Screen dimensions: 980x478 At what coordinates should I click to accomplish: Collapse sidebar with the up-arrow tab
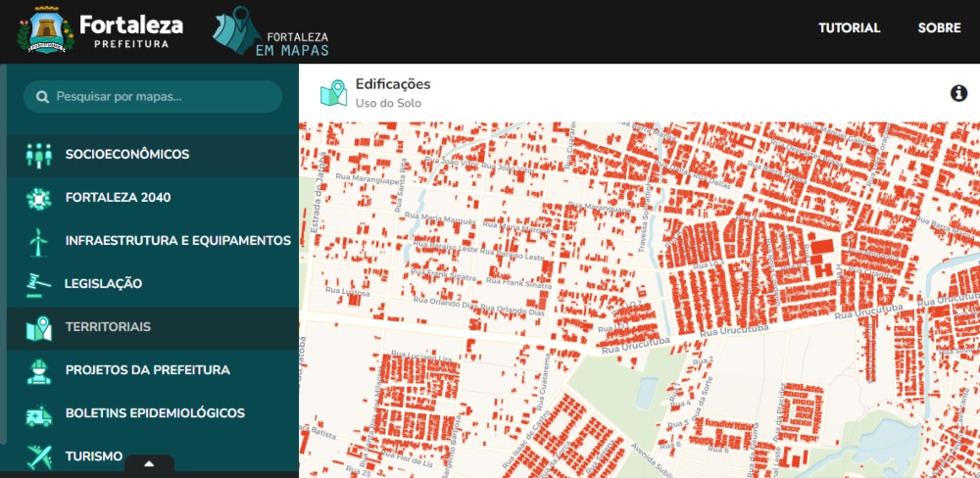click(x=149, y=463)
